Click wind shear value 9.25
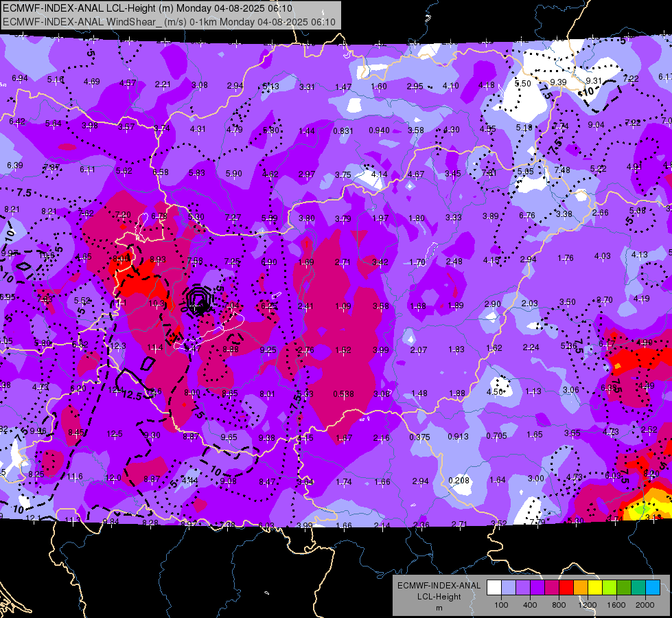 click(268, 350)
